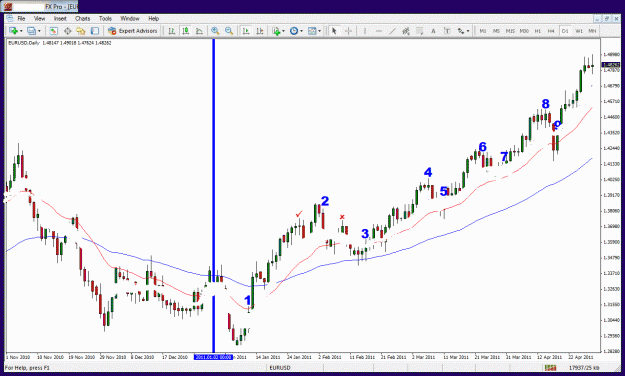The width and height of the screenshot is (625, 376).
Task: Expand the New Chart dropdown arrow
Action: point(20,31)
